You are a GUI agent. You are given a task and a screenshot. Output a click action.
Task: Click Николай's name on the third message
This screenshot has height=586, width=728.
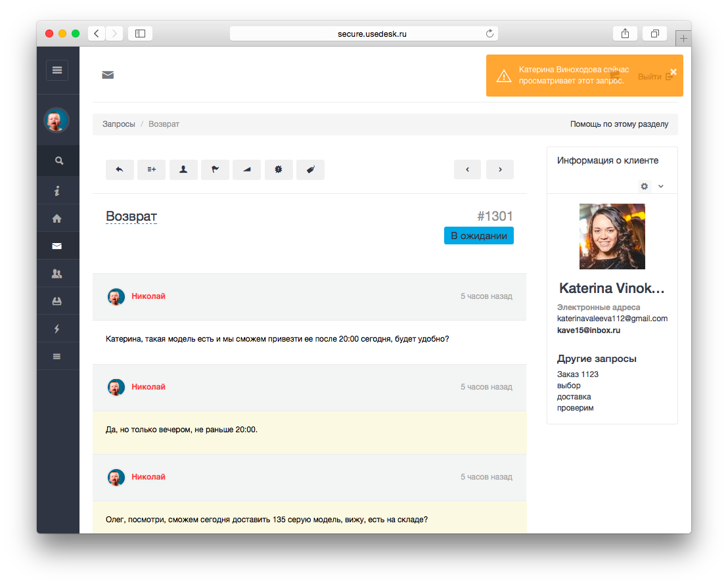(x=148, y=477)
